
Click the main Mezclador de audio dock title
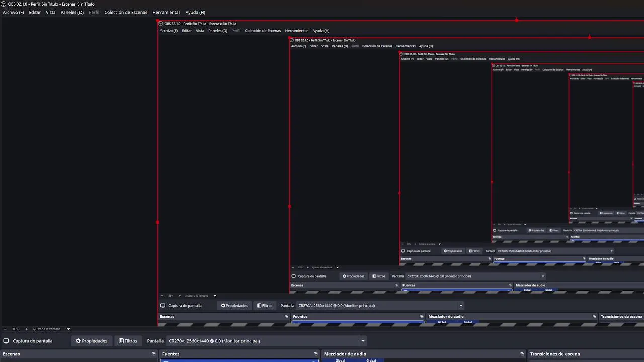click(x=345, y=354)
